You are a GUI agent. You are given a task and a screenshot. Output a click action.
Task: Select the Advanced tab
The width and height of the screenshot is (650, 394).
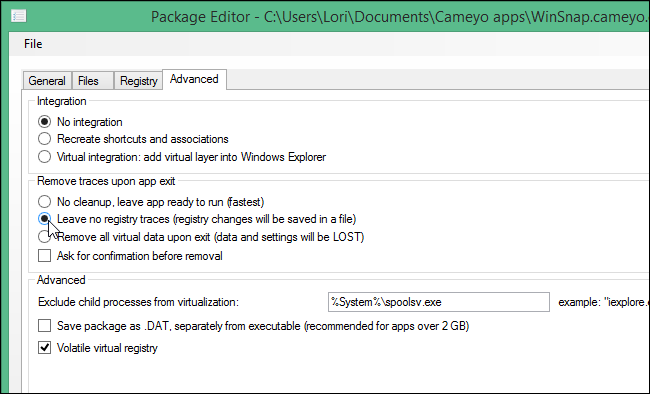click(194, 79)
